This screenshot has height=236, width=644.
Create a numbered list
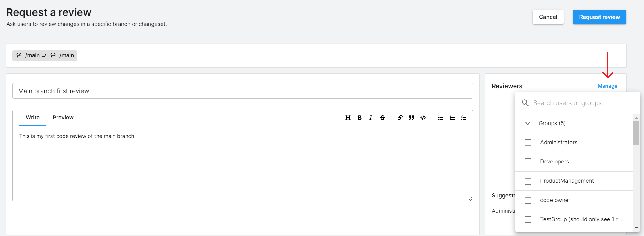pos(452,118)
